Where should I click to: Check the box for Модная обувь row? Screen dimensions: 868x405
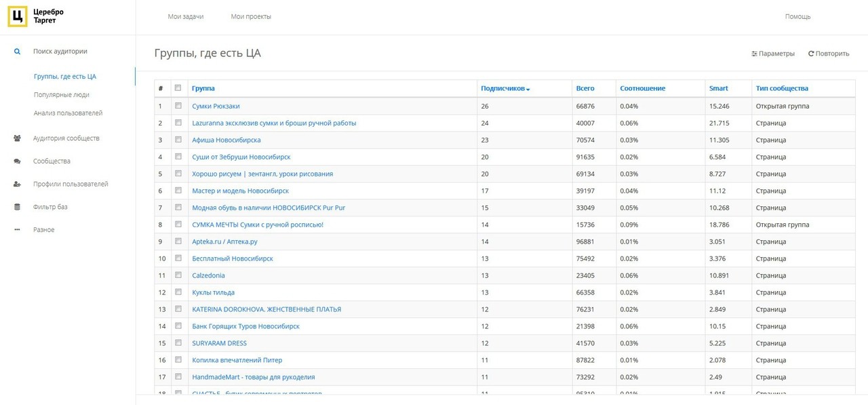[x=178, y=208]
